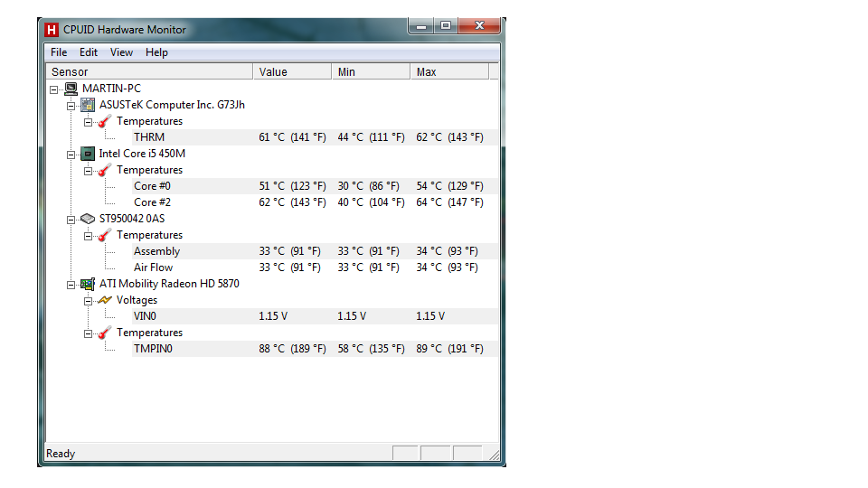Collapse the ATI Mobility Radeon node
The image size is (868, 488).
coord(71,285)
